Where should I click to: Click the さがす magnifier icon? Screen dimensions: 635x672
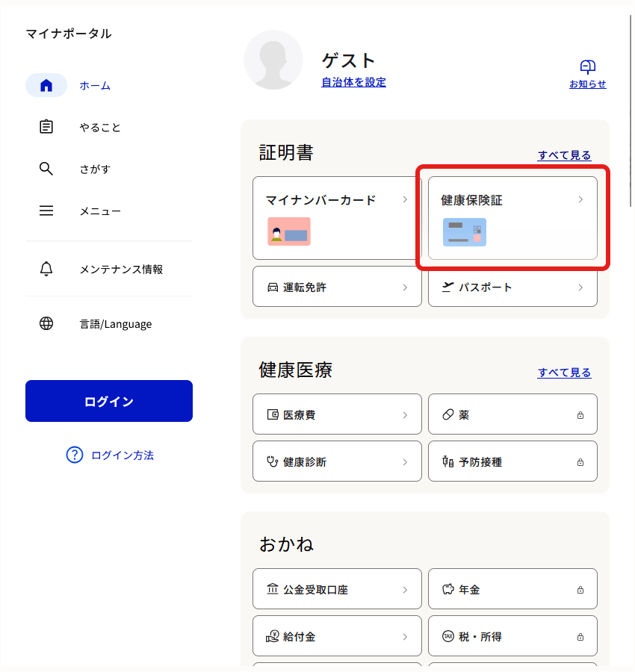click(x=46, y=169)
